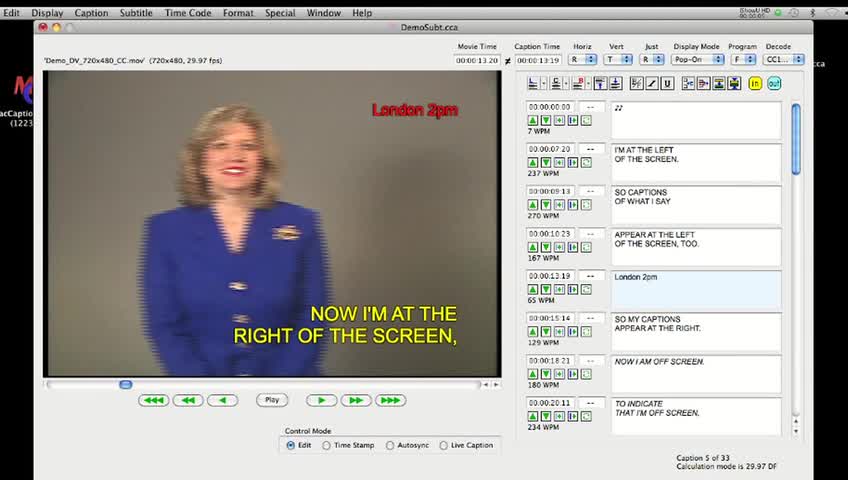Click the cyan Out button
Image resolution: width=848 pixels, height=480 pixels.
coord(774,83)
